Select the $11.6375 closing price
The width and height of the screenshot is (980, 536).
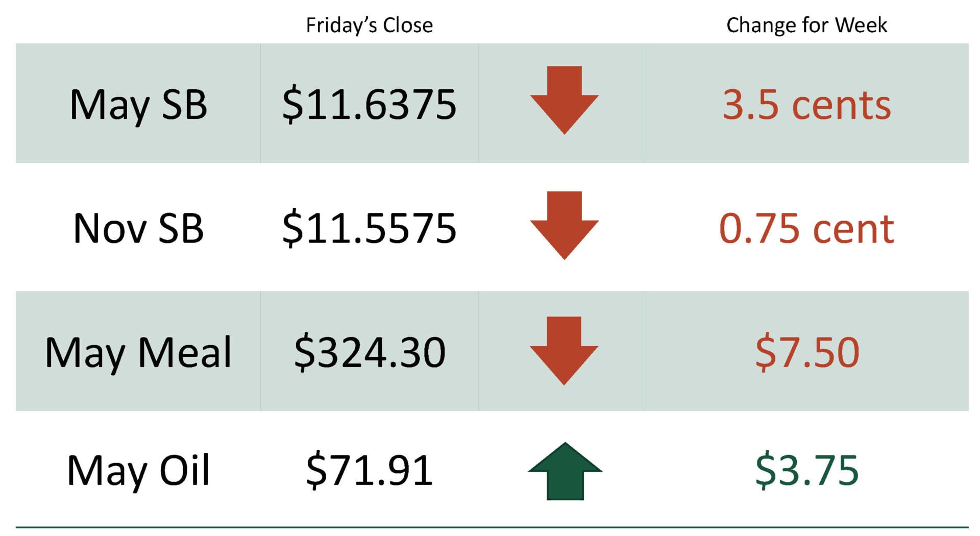point(369,105)
